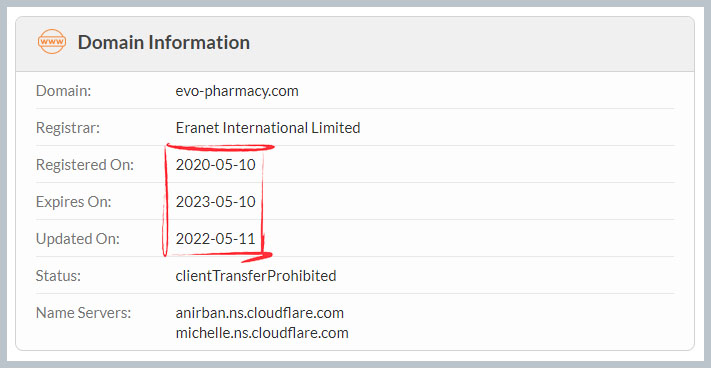
Task: Click the Status: field label
Action: coord(58,276)
